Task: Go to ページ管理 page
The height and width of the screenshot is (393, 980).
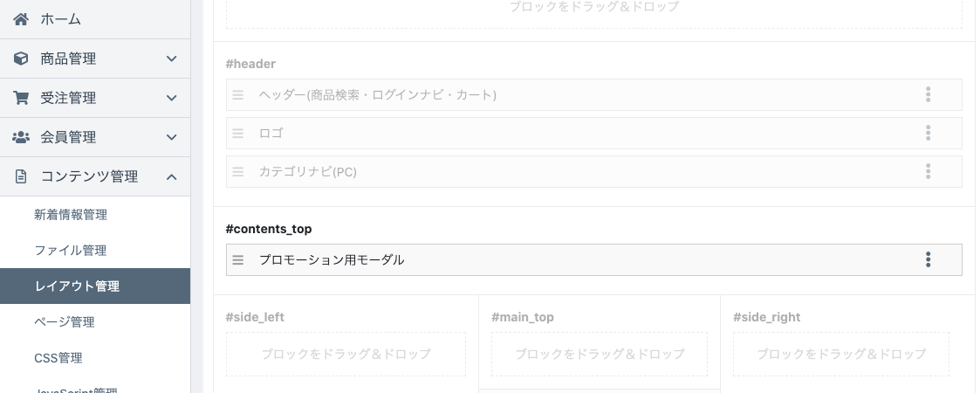Action: click(65, 322)
